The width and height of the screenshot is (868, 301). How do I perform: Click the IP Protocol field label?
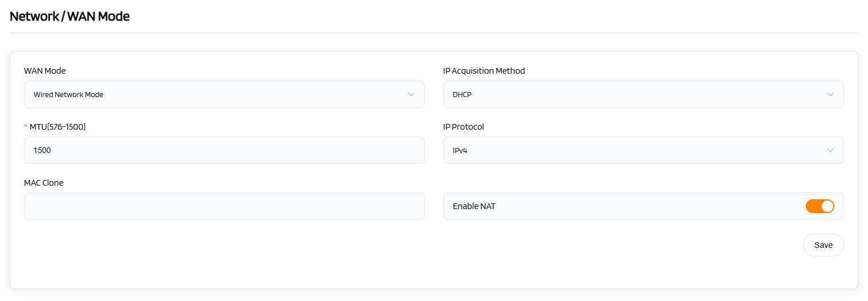pos(463,127)
